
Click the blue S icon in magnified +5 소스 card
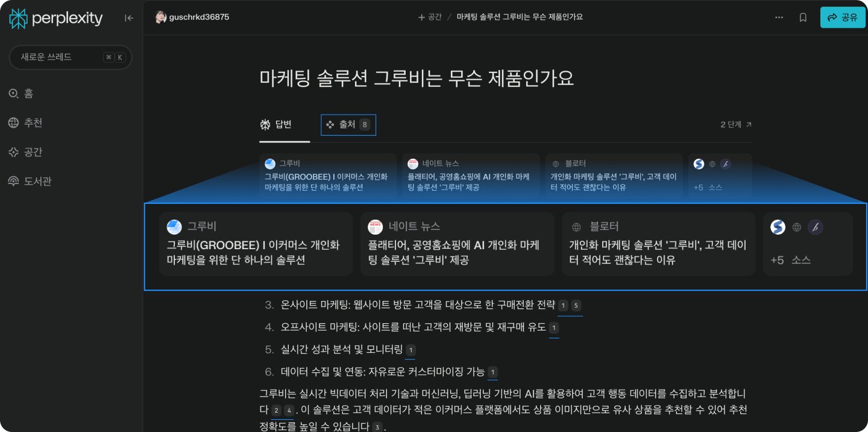coord(778,227)
